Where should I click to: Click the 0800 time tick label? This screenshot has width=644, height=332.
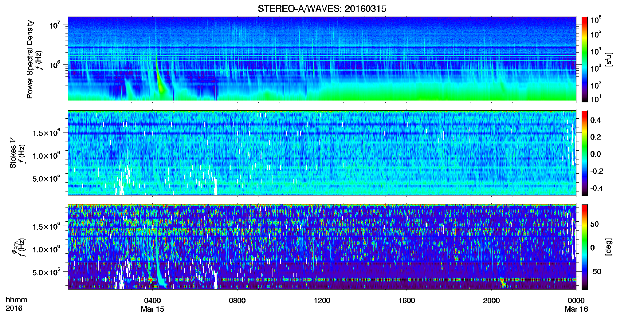237,300
